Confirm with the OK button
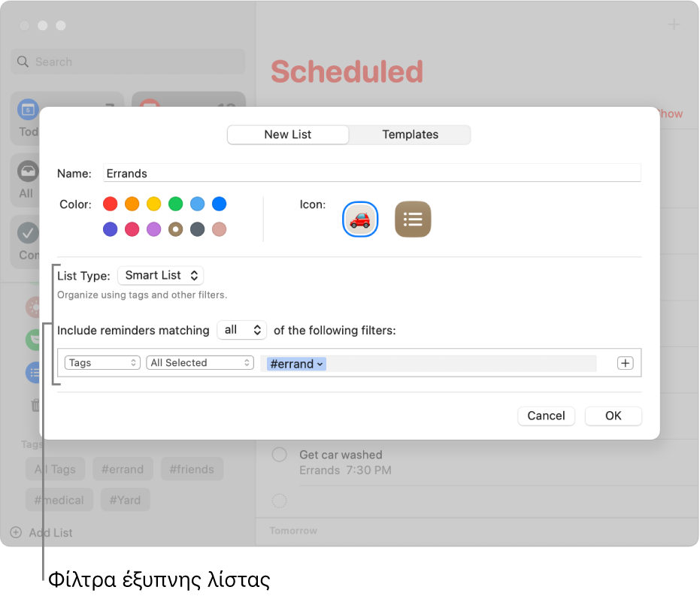 613,416
